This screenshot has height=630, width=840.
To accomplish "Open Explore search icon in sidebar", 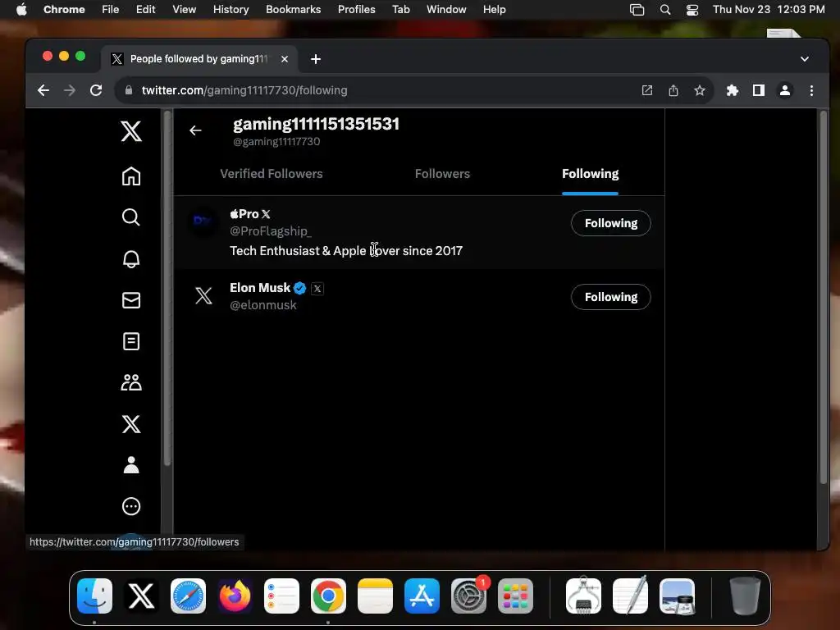I will point(131,217).
